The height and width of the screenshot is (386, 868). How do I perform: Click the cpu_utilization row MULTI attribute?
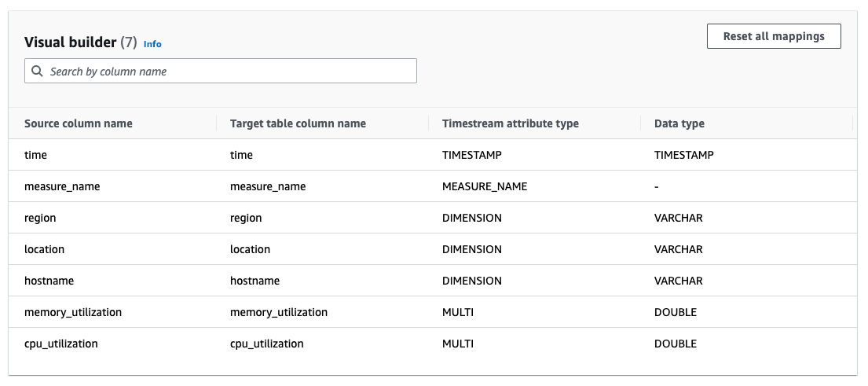tap(458, 344)
